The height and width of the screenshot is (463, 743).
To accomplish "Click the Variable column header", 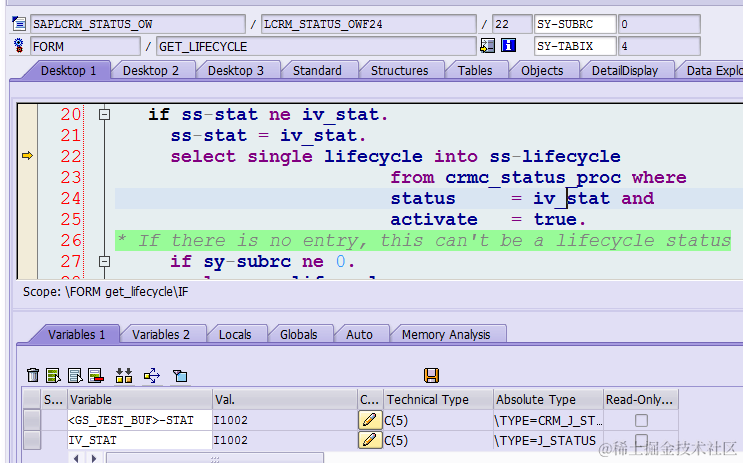I will point(140,399).
